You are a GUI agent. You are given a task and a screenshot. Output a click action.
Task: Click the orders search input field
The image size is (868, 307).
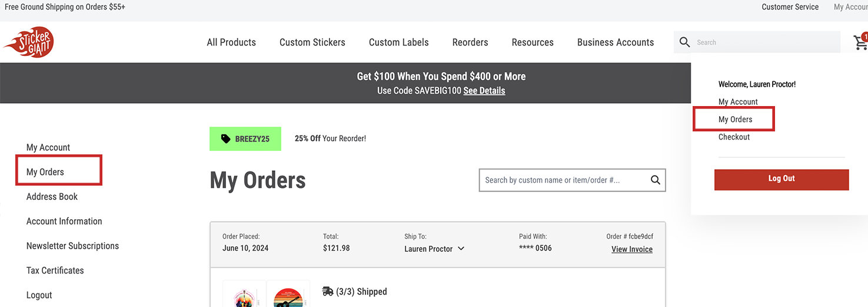565,180
